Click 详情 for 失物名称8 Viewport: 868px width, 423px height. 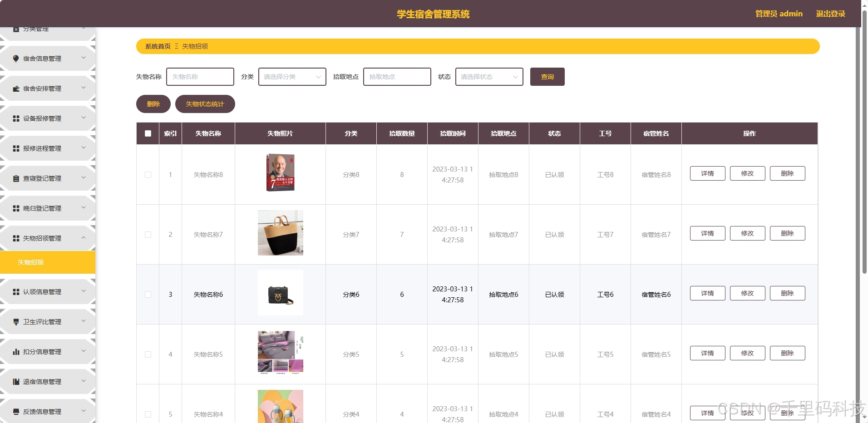pyautogui.click(x=708, y=173)
